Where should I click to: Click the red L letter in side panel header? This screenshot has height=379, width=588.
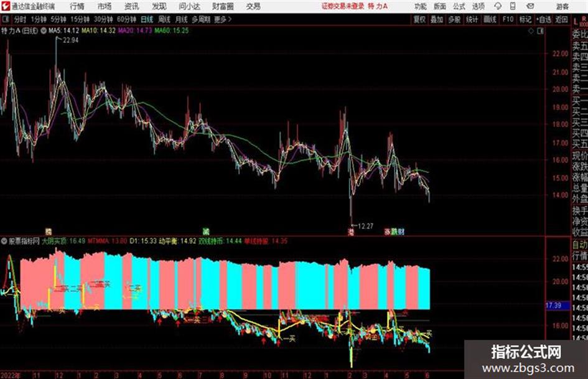coord(576,22)
